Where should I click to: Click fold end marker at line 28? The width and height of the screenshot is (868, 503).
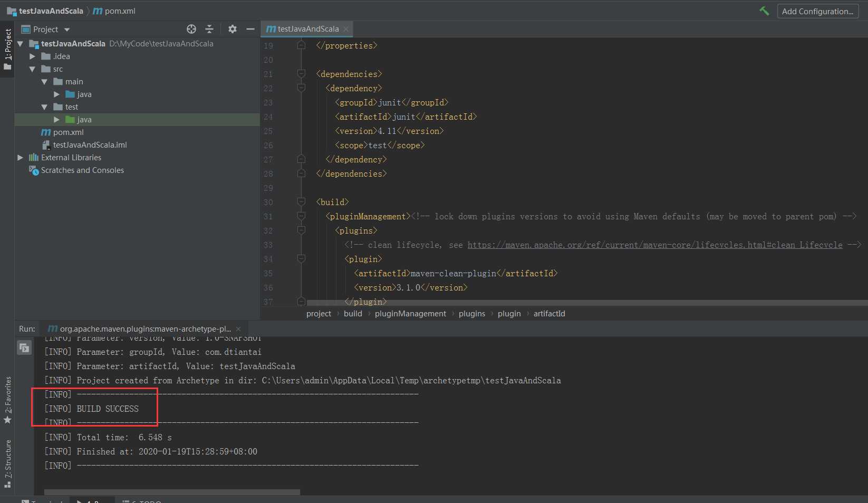tap(301, 173)
